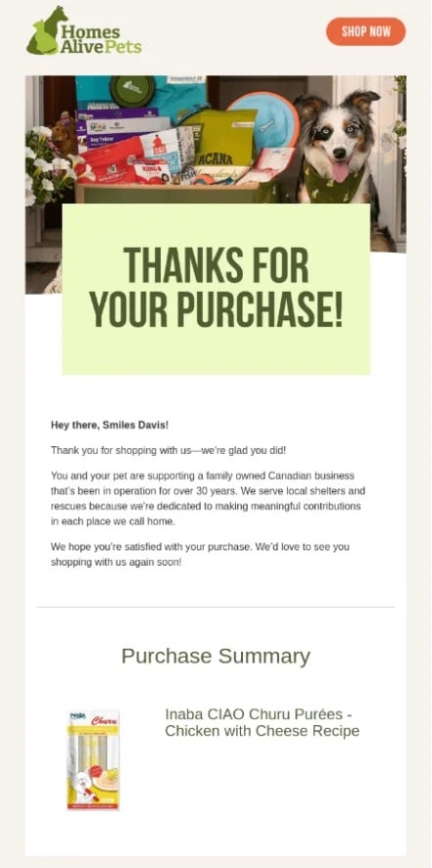The image size is (432, 868).
Task: Click the orange SHOP NOW button
Action: 365,31
